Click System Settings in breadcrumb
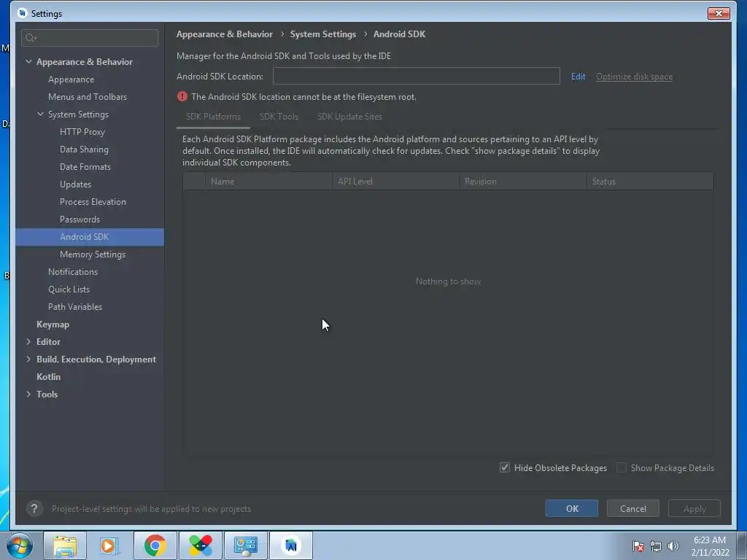Viewport: 747px width, 560px height. point(322,34)
